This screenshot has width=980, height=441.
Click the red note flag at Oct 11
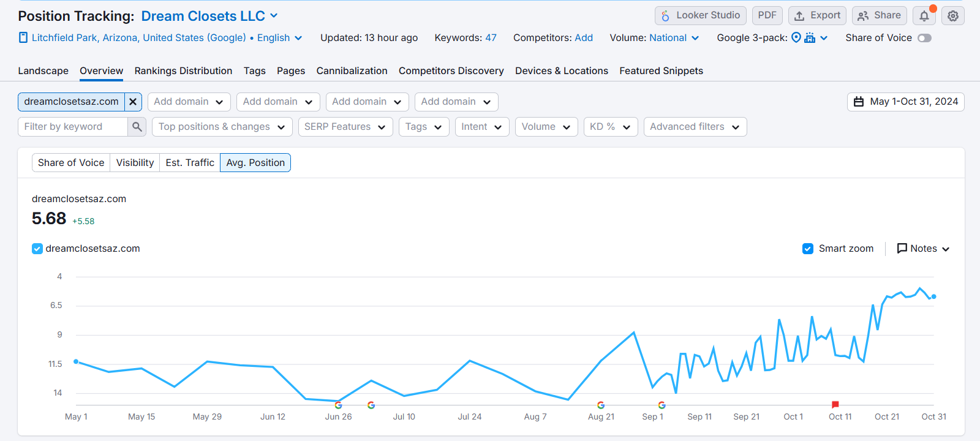tap(835, 404)
